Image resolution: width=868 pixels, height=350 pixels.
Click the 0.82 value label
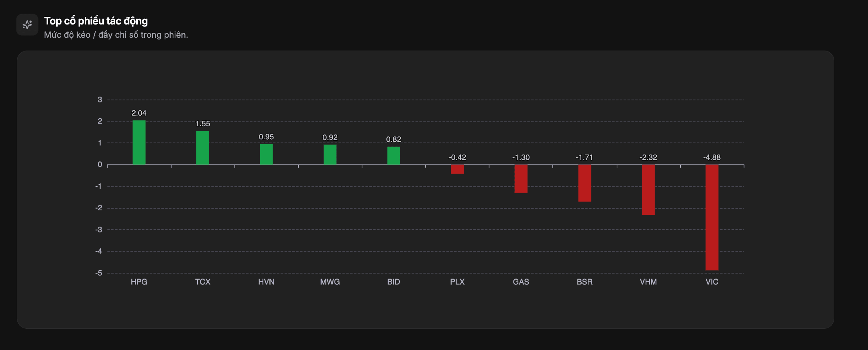click(x=394, y=139)
